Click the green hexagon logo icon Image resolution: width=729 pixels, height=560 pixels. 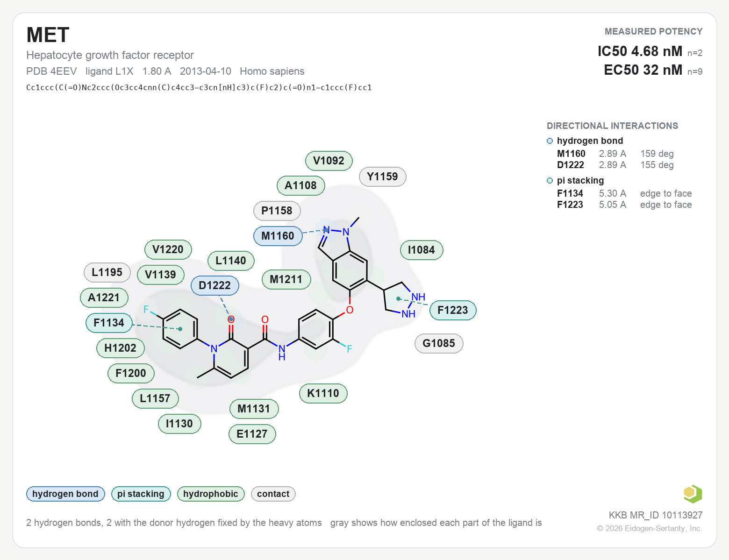(x=693, y=494)
